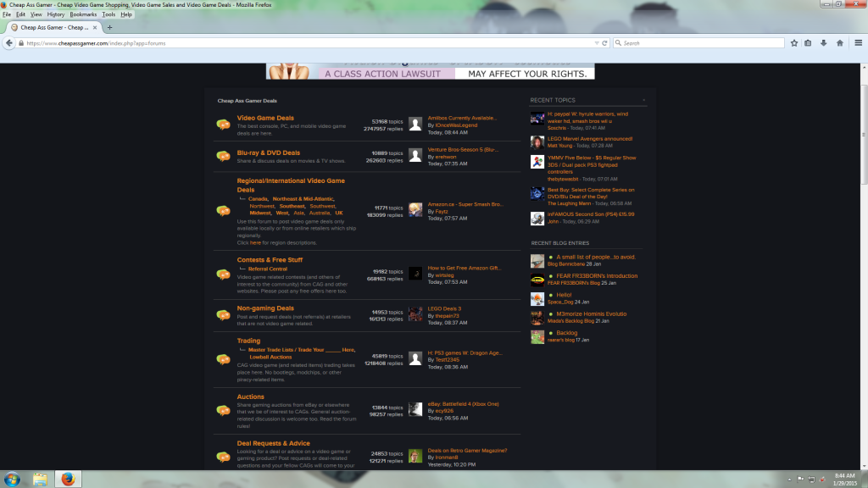Open the View menu
This screenshot has height=488, width=868.
tap(36, 14)
